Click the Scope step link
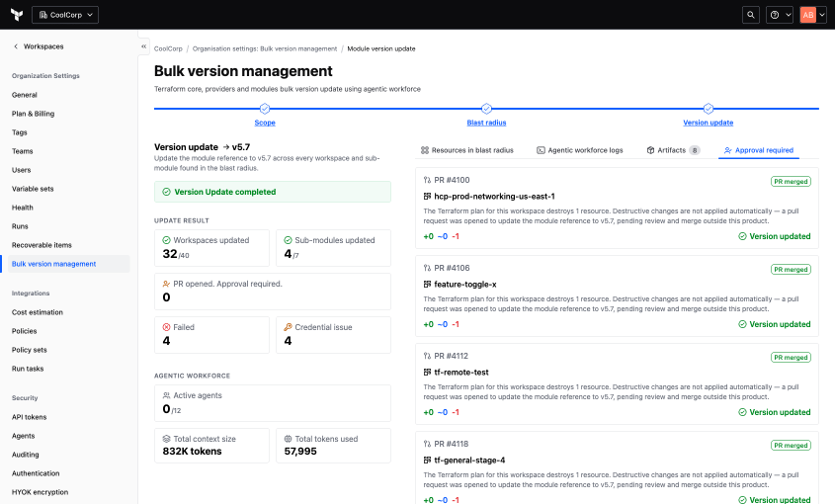Viewport: 835px width, 504px height. pos(265,123)
